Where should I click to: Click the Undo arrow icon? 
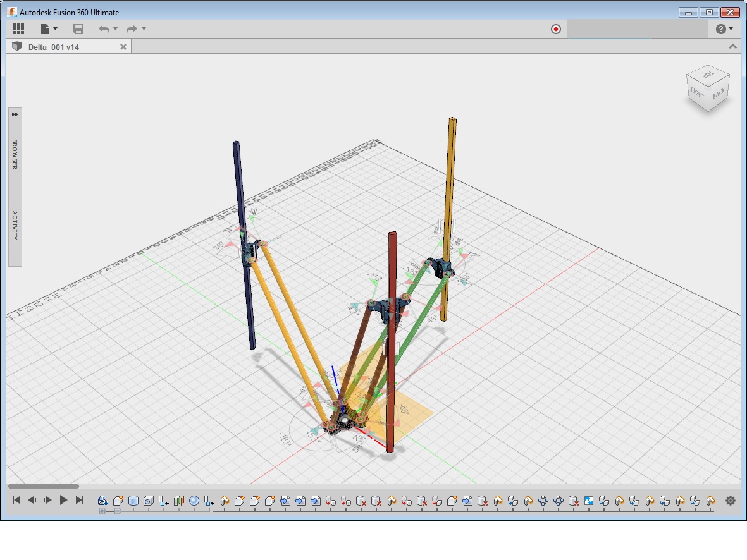coord(104,29)
